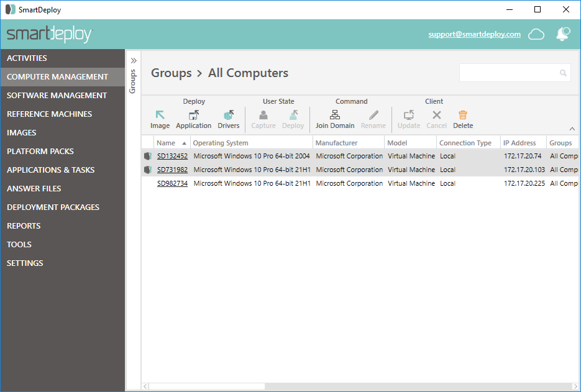Open the notifications bell icon
The image size is (581, 392).
(x=563, y=34)
